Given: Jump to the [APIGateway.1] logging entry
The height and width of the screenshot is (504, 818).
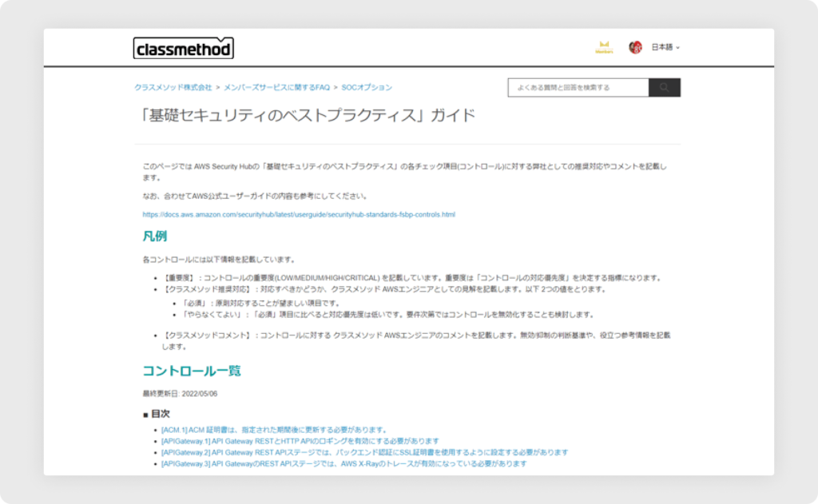Looking at the screenshot, I should 300,441.
